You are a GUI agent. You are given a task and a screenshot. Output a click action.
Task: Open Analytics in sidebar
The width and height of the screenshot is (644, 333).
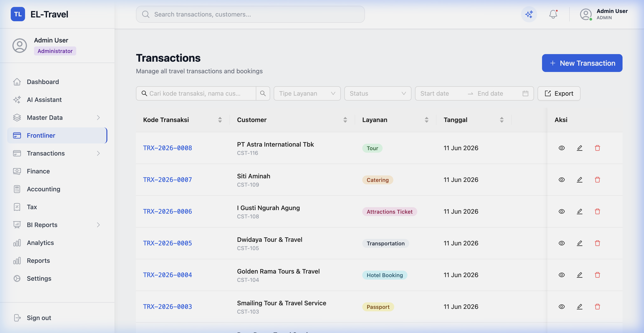tap(57, 242)
